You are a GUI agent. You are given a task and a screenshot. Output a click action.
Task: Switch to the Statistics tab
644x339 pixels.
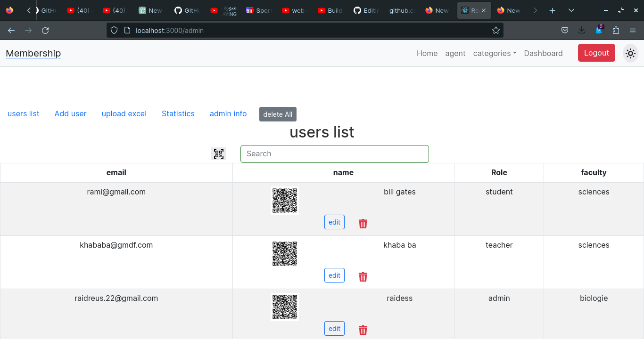point(178,113)
